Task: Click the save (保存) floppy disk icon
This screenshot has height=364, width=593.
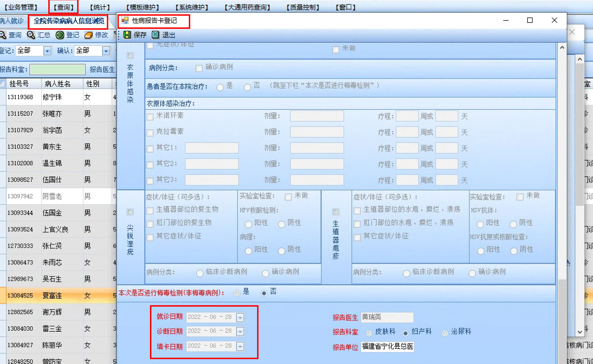Action: (127, 35)
